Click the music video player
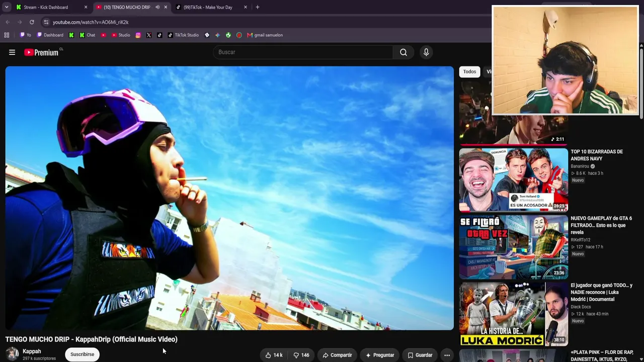644x362 pixels. (x=229, y=198)
